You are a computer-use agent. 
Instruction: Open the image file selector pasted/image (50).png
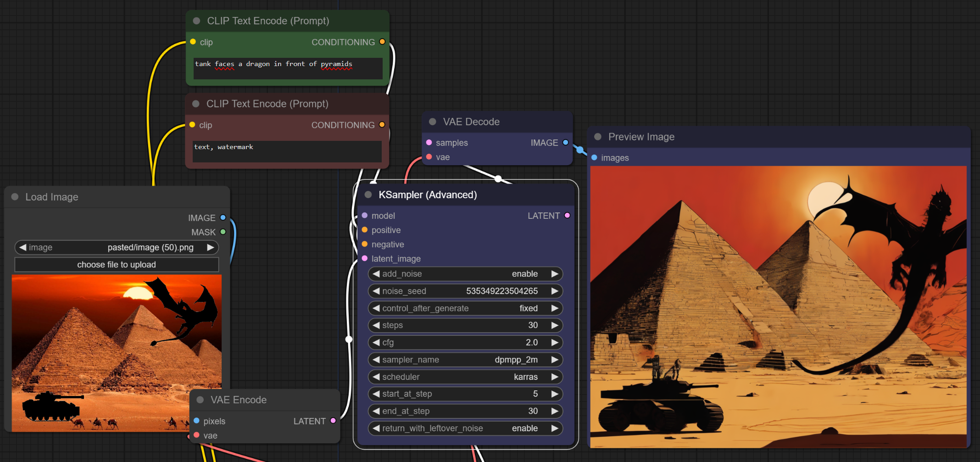(x=117, y=248)
